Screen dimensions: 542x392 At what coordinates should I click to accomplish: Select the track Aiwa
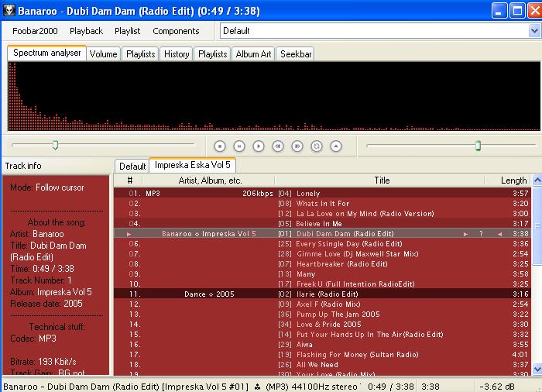322,344
